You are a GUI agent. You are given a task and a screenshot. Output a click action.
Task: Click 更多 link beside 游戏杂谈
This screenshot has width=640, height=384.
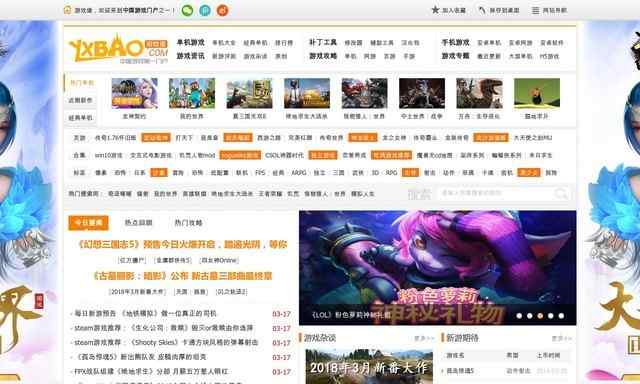coord(424,338)
